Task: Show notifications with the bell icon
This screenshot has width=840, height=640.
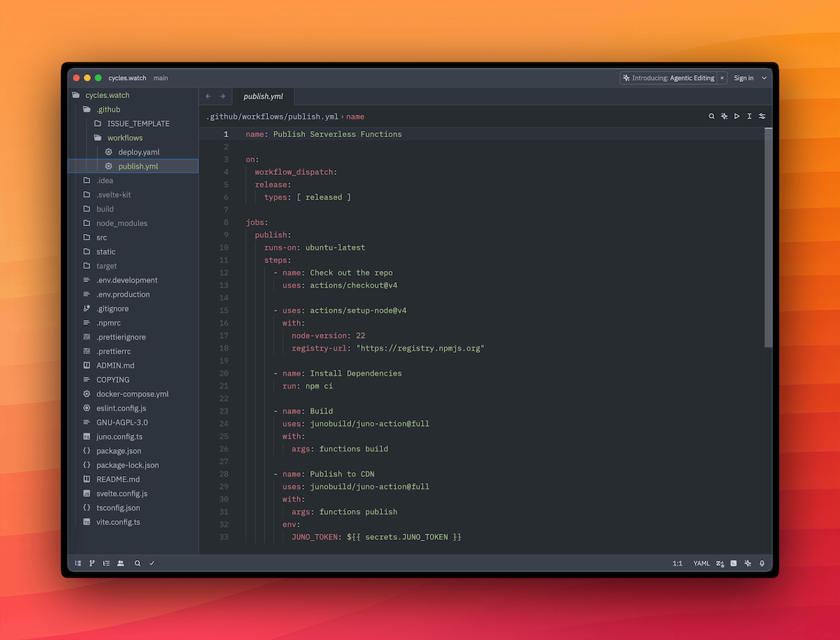Action: tap(762, 563)
